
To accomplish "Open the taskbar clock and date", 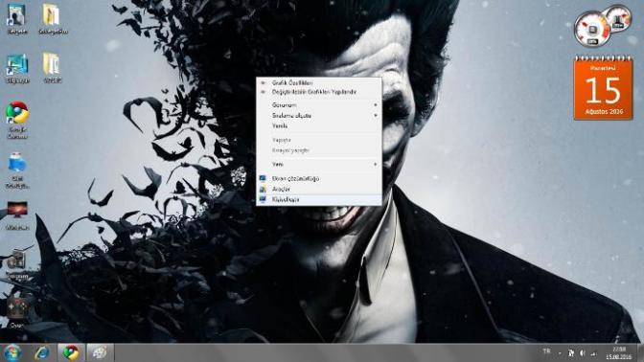I will coord(619,352).
